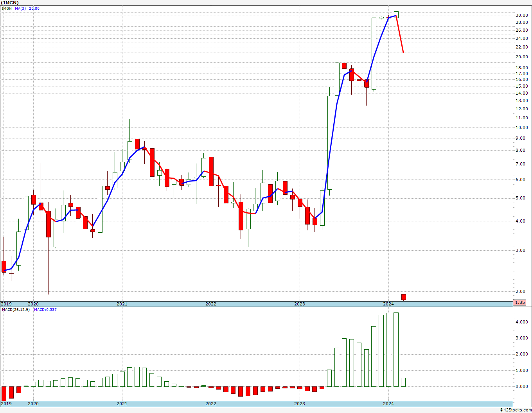Click 2019 on the price chart time axis
This screenshot has width=532, height=413.
(6, 304)
